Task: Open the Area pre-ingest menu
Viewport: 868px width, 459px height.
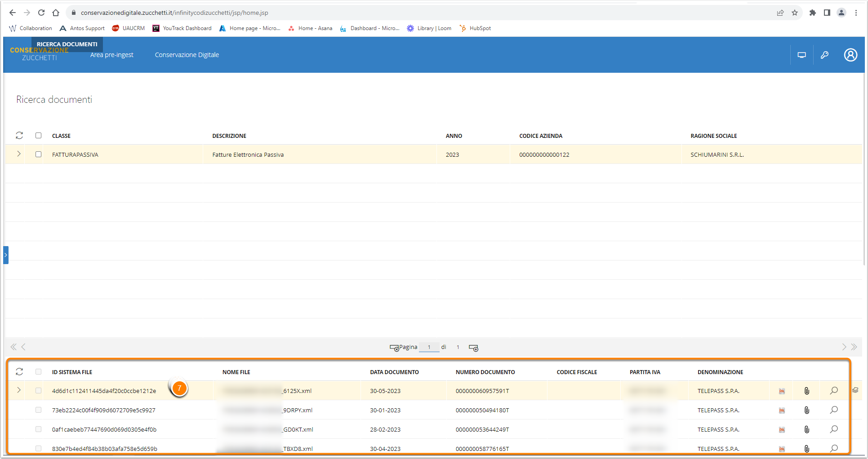Action: tap(111, 55)
